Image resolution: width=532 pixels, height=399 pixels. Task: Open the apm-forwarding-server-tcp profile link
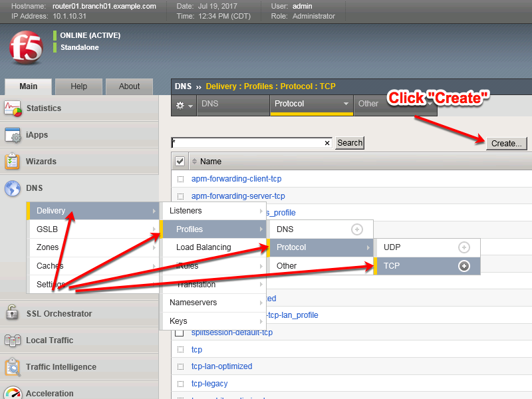coord(238,196)
